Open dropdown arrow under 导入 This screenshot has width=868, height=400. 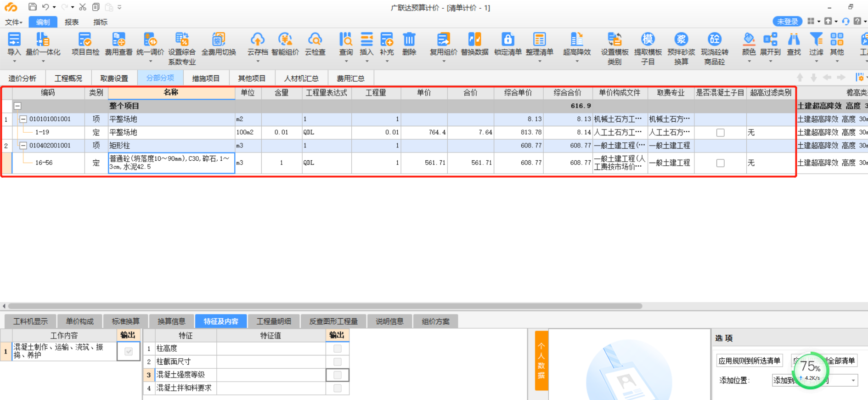point(14,61)
